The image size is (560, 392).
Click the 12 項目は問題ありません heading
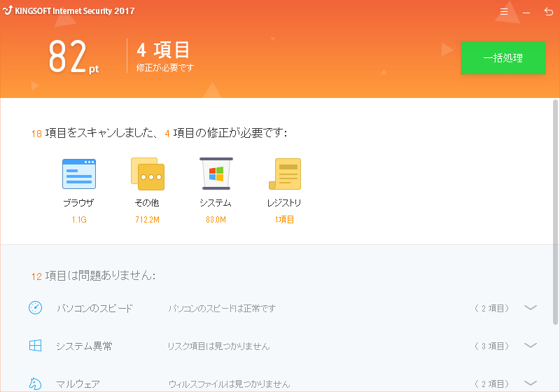click(94, 276)
